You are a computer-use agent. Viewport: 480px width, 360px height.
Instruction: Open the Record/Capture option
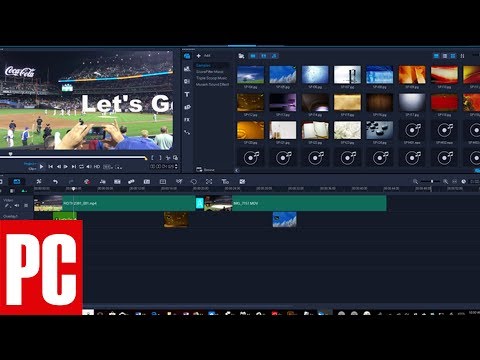pyautogui.click(x=87, y=181)
